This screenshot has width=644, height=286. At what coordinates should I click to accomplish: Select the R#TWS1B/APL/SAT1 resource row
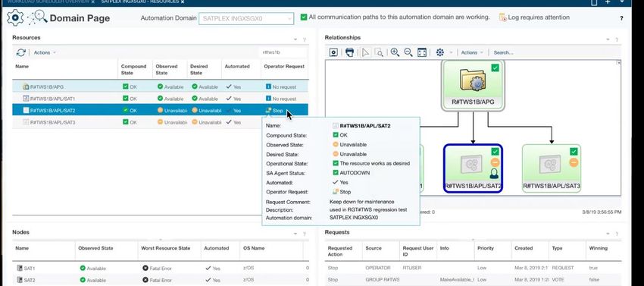160,99
